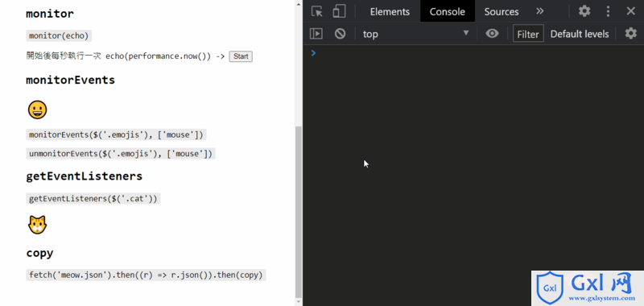Show more DevTools tabs with double chevron
Image resolution: width=644 pixels, height=306 pixels.
tap(539, 11)
